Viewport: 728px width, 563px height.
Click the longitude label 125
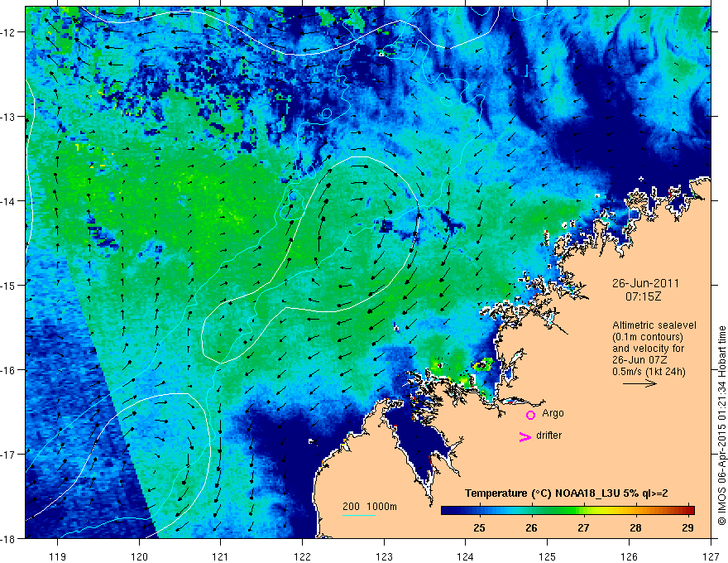point(547,556)
